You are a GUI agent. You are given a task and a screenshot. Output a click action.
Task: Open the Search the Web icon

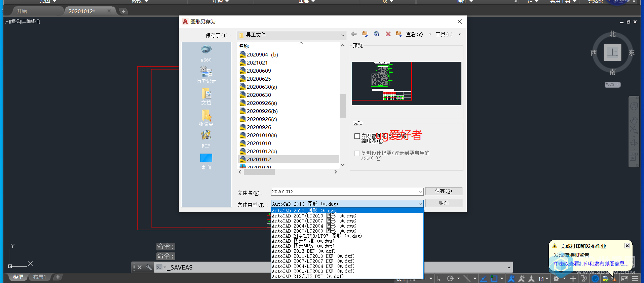coord(377,34)
